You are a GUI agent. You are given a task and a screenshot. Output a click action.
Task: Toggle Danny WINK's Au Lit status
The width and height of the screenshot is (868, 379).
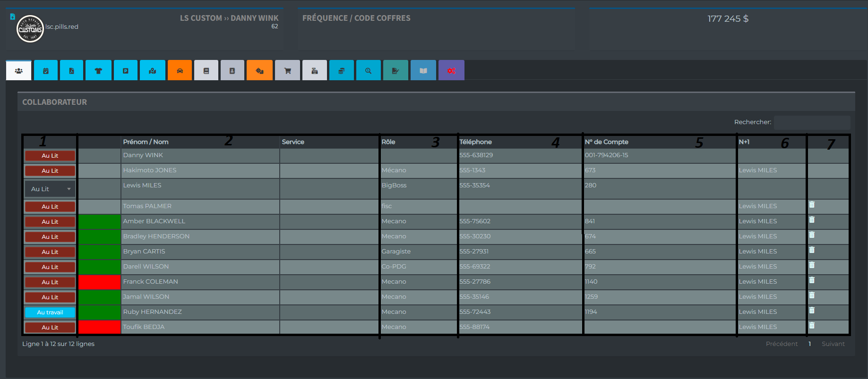coord(50,156)
